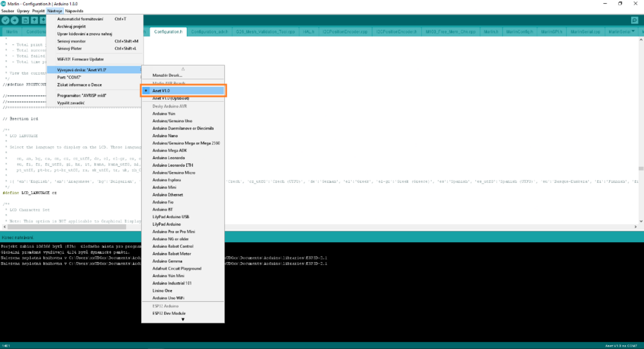This screenshot has width=644, height=349.
Task: Choose Získat informace o Desce
Action: pos(95,84)
